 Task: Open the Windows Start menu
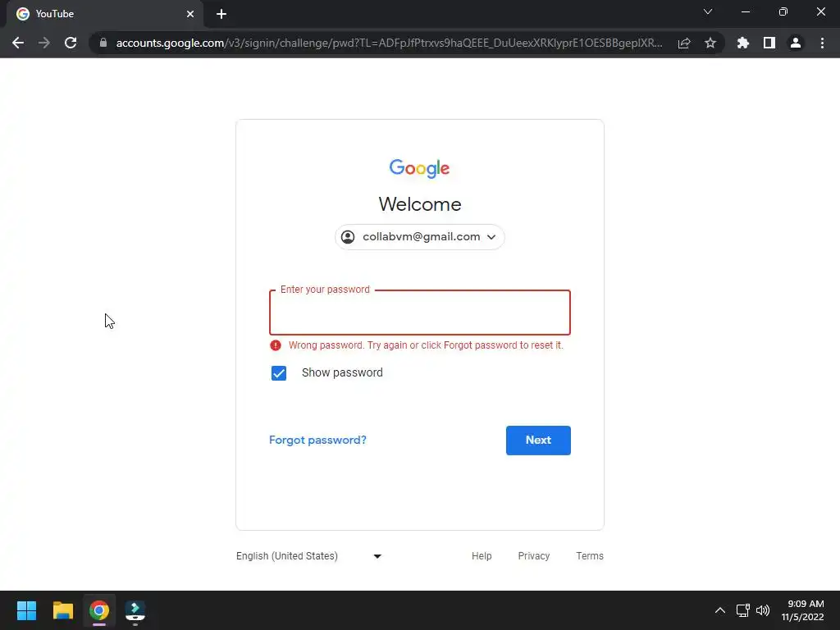26,610
